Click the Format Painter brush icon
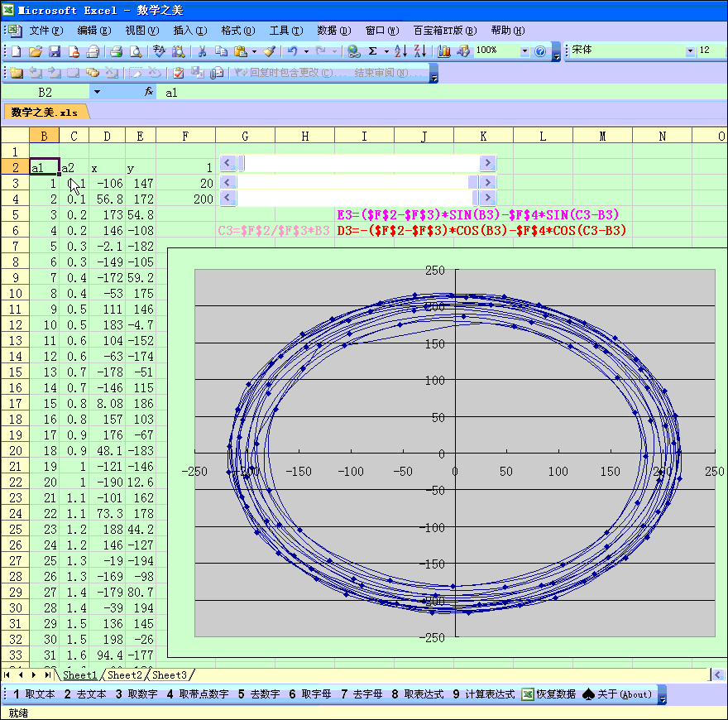 (x=269, y=51)
